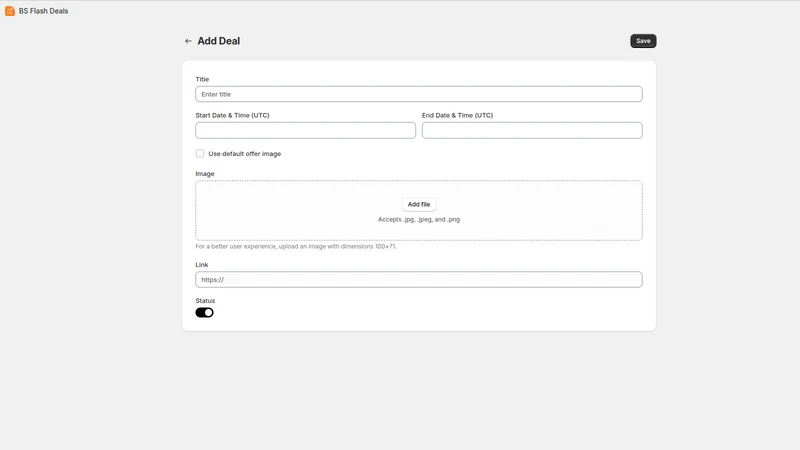Open the Start Date & Time field
The width and height of the screenshot is (800, 450).
(x=305, y=130)
